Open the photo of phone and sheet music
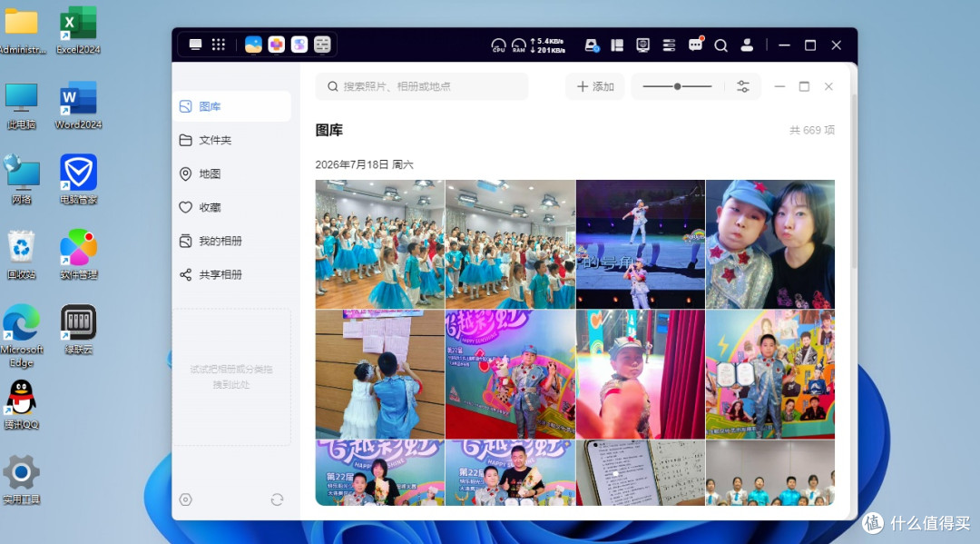The image size is (980, 544). coord(641,473)
